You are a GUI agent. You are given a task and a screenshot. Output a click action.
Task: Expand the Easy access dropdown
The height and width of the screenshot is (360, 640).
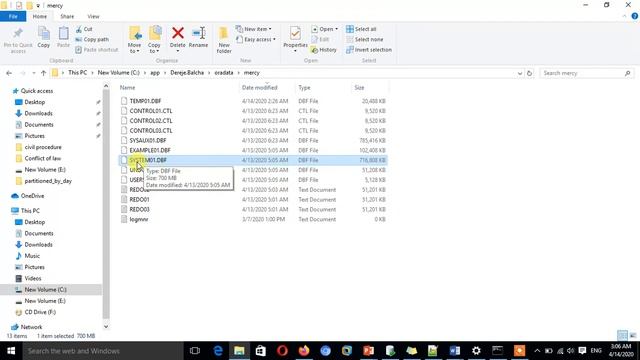(256, 40)
